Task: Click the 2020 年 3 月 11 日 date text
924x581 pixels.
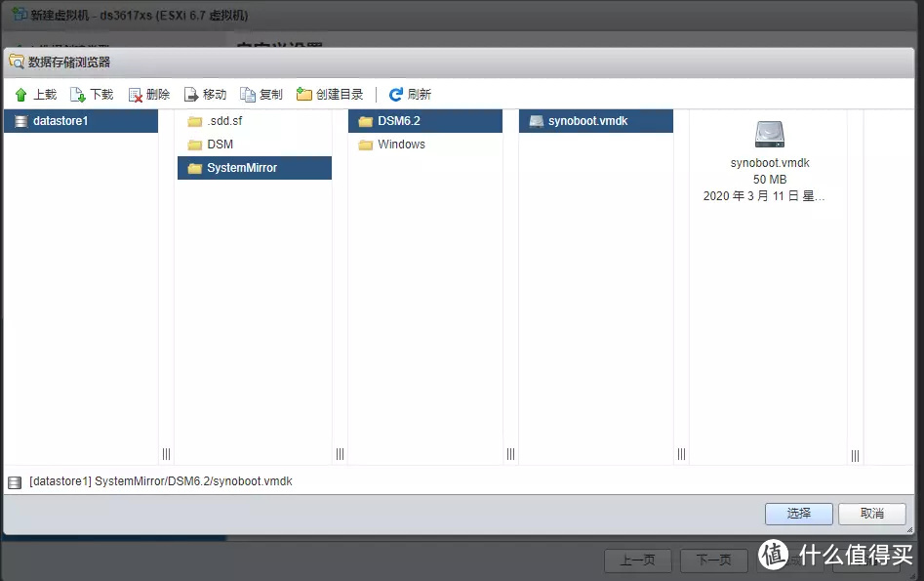Action: [x=764, y=196]
